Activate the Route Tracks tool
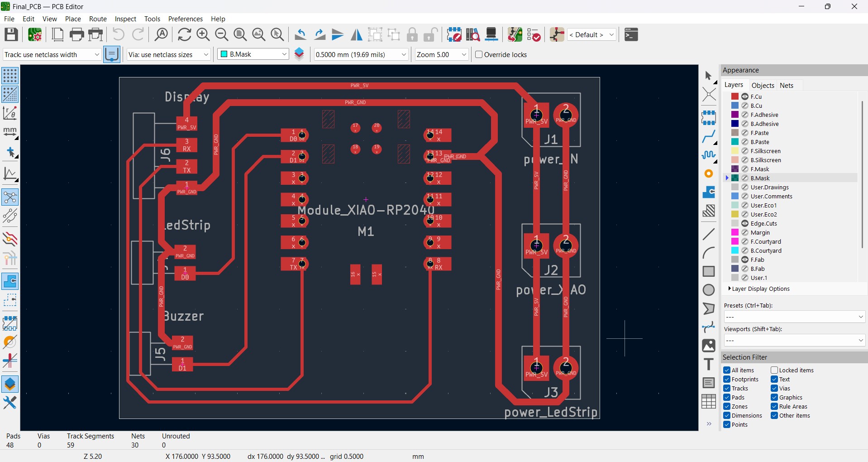 pos(709,136)
